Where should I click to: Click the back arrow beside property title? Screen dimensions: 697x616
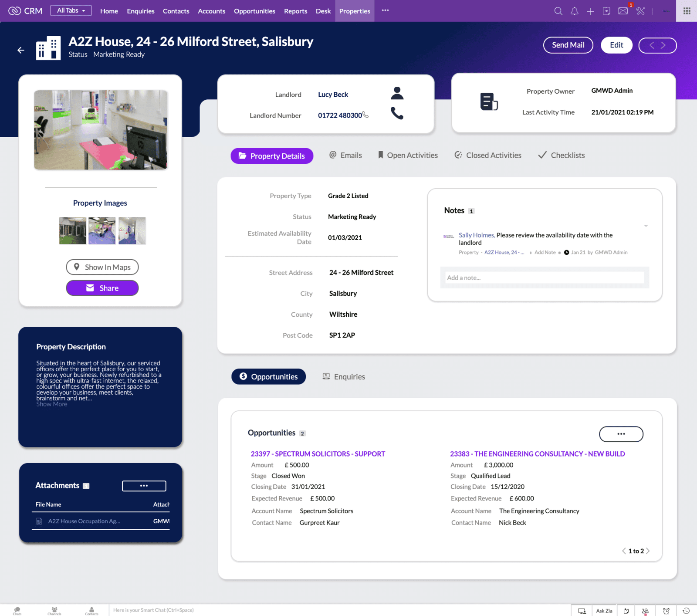pyautogui.click(x=21, y=51)
